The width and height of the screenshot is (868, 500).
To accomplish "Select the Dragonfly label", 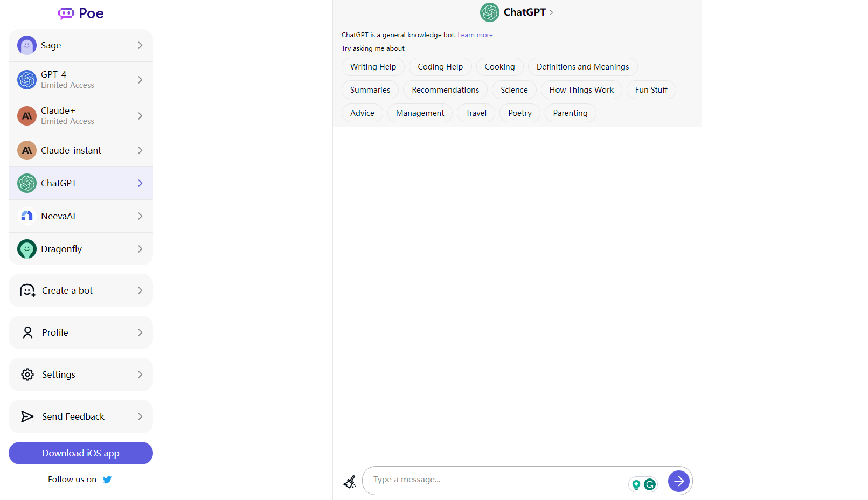I will point(61,249).
